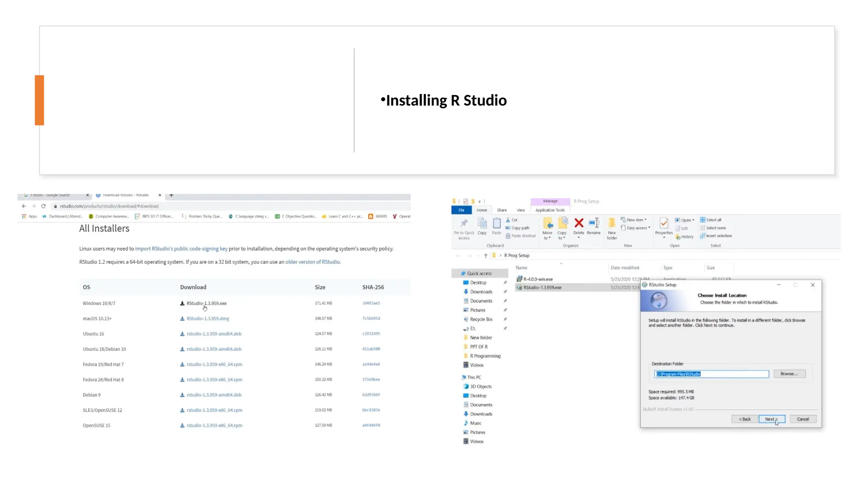
Task: Expand the Open button dropdown
Action: (x=693, y=220)
